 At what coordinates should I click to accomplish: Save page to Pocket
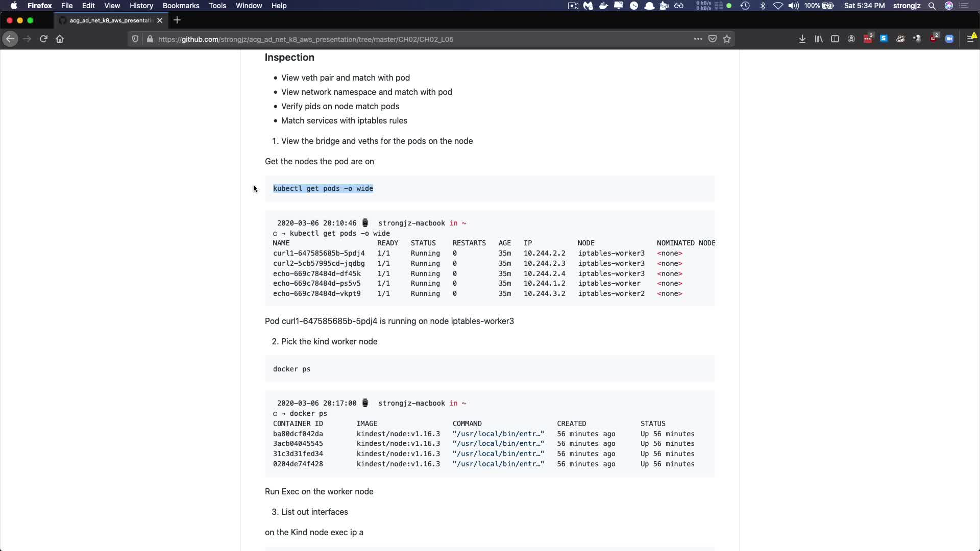[x=713, y=39]
